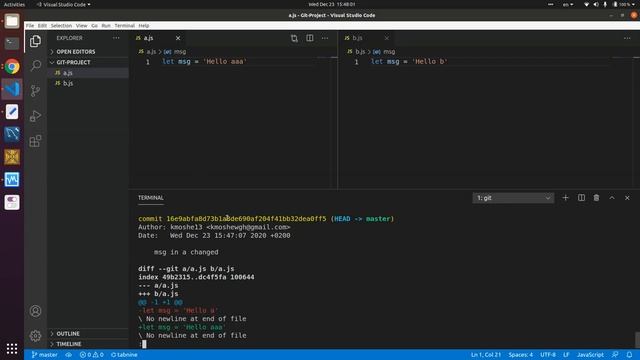Viewport: 640px width, 360px height.
Task: Close the a.js editor tab
Action: tap(178, 38)
